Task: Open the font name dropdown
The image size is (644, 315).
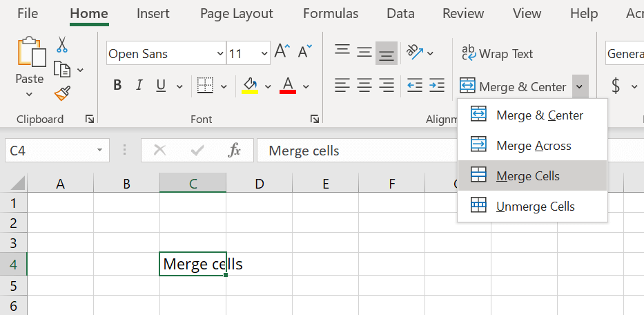Action: coord(220,54)
